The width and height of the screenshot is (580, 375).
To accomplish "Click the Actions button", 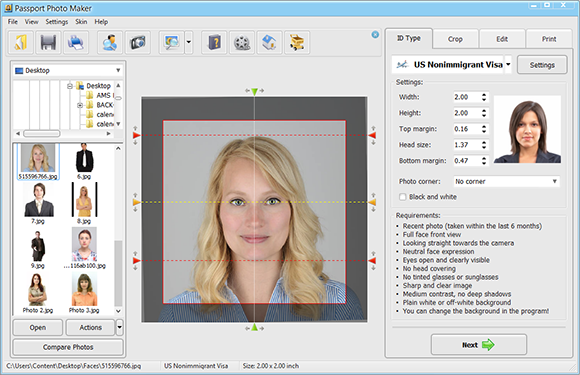I will 90,328.
